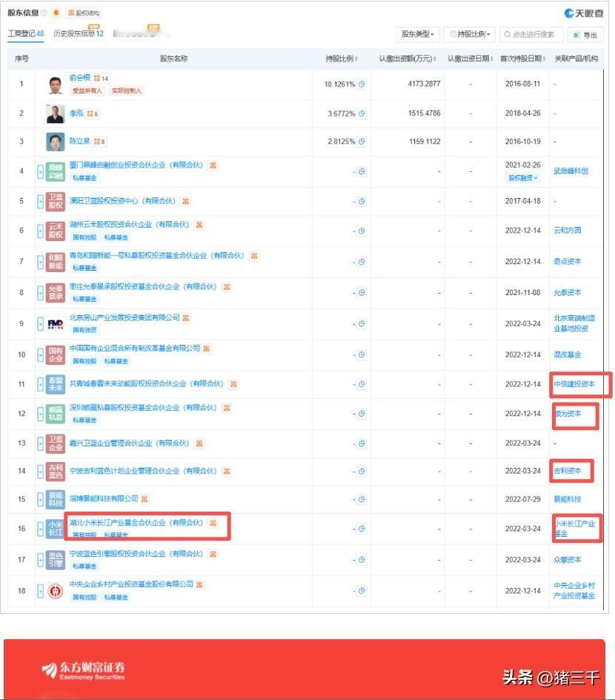The height and width of the screenshot is (700, 615).
Task: Expand row 5 溧阳卫蓝股权投资中心
Action: pos(40,202)
